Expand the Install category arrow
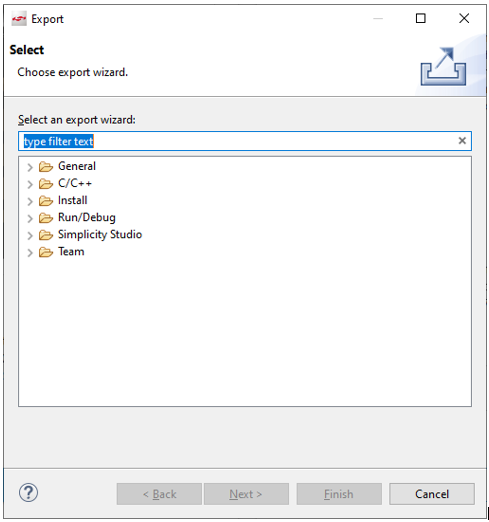This screenshot has height=522, width=489. [x=30, y=201]
